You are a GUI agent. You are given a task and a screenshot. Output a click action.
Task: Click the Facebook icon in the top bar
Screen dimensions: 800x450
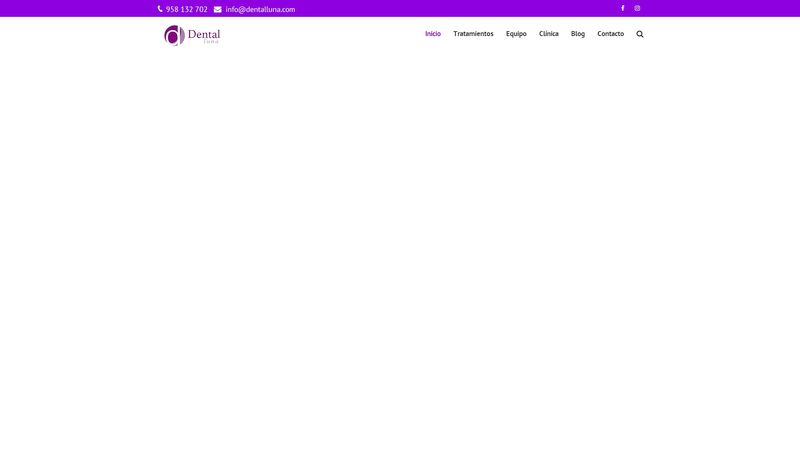click(x=622, y=8)
